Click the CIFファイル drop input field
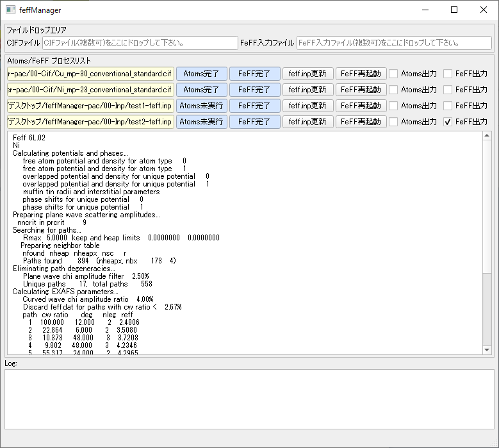Image resolution: width=499 pixels, height=448 pixels. point(139,43)
